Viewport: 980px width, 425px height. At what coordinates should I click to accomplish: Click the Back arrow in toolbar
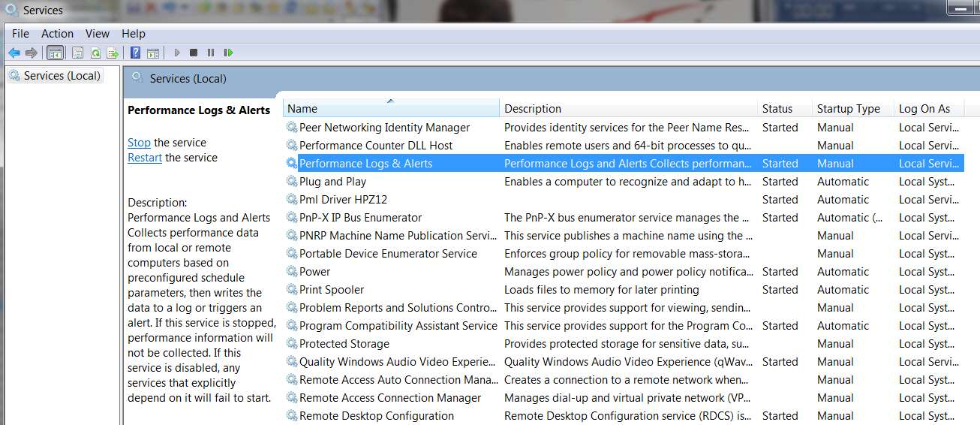(14, 53)
